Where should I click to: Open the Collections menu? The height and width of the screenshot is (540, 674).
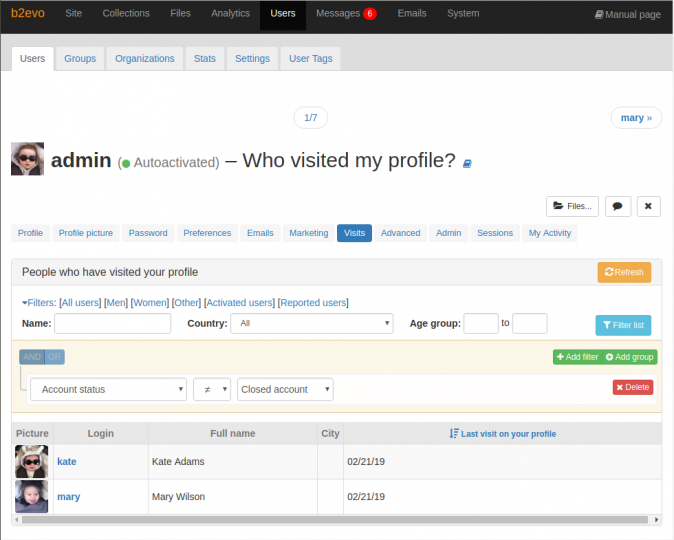click(x=126, y=13)
